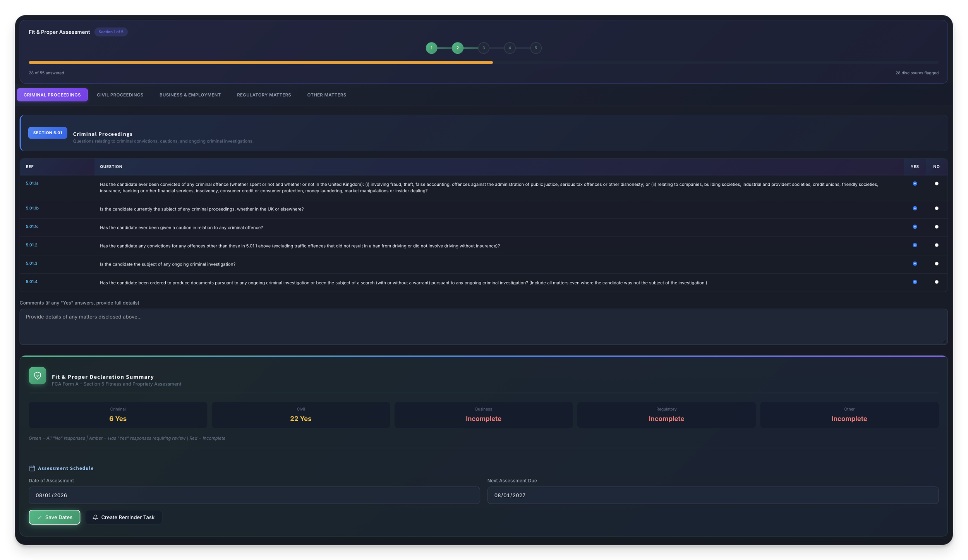The image size is (968, 560).
Task: Click the calendar icon next to Assessment Schedule
Action: 32,468
